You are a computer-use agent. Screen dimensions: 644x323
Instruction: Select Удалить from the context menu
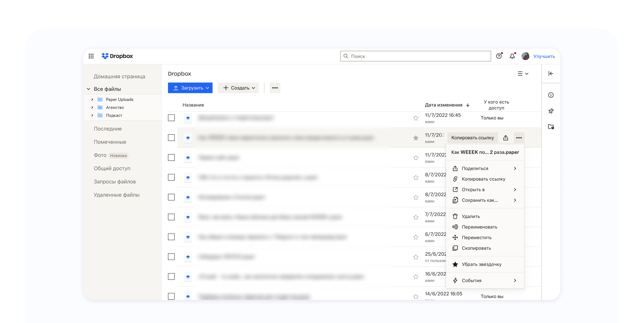pos(471,216)
